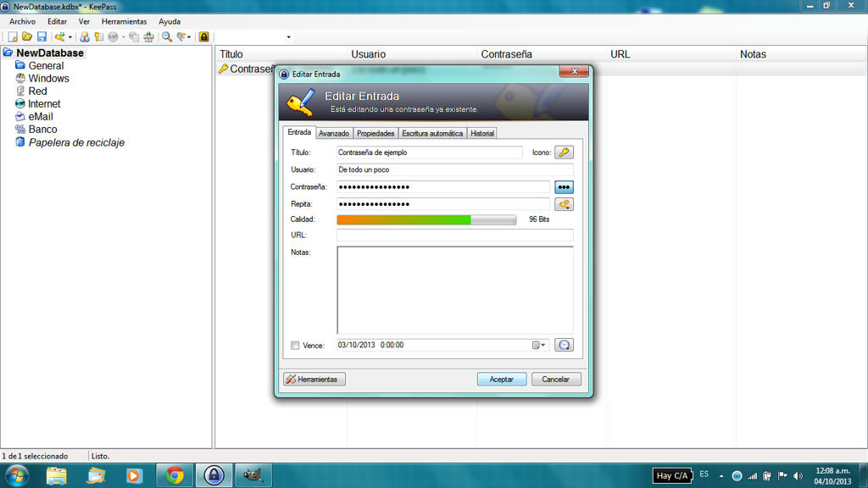The width and height of the screenshot is (868, 488).
Task: Select the Banco group in tree
Action: tap(42, 130)
